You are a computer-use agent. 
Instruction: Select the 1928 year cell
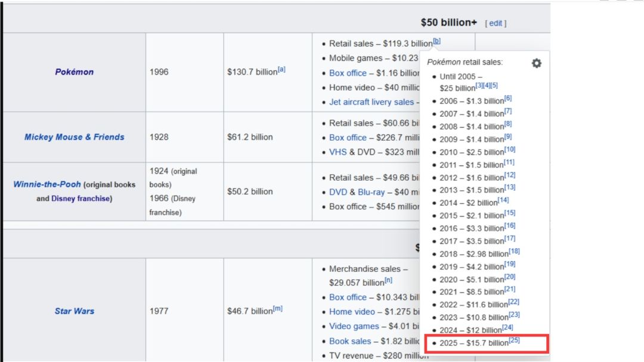[x=184, y=137]
